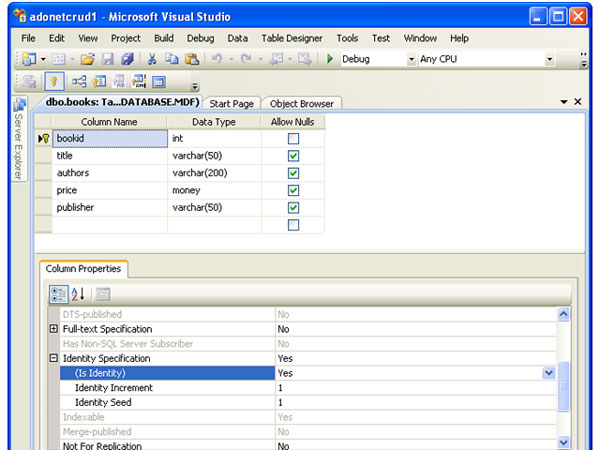Image resolution: width=600 pixels, height=450 pixels.
Task: Click the Categorized view icon in Column Properties
Action: point(59,294)
